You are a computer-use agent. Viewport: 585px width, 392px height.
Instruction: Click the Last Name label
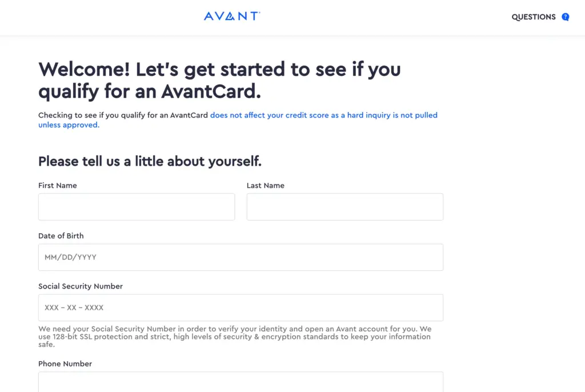pyautogui.click(x=265, y=185)
